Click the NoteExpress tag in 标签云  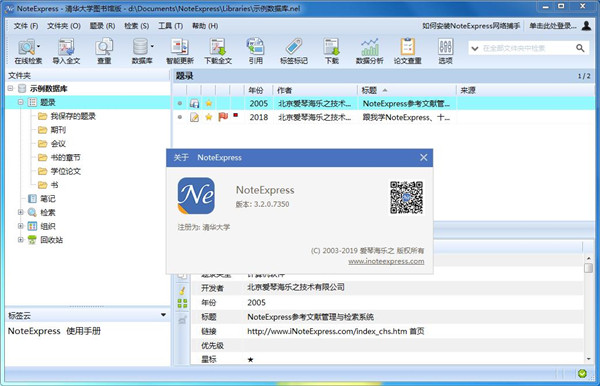point(34,331)
